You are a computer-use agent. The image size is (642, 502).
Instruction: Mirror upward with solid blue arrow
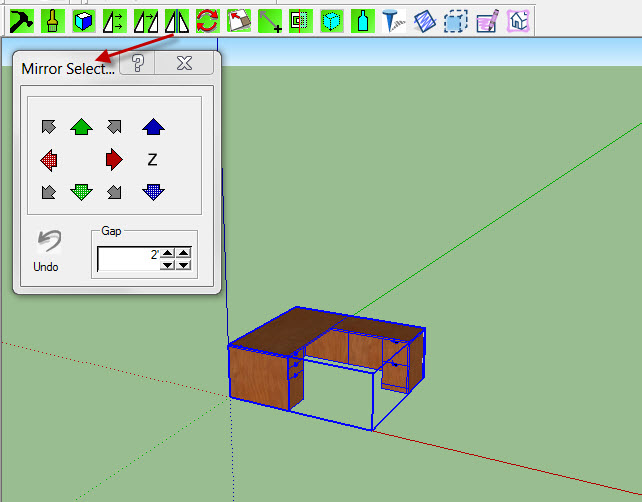pyautogui.click(x=153, y=127)
